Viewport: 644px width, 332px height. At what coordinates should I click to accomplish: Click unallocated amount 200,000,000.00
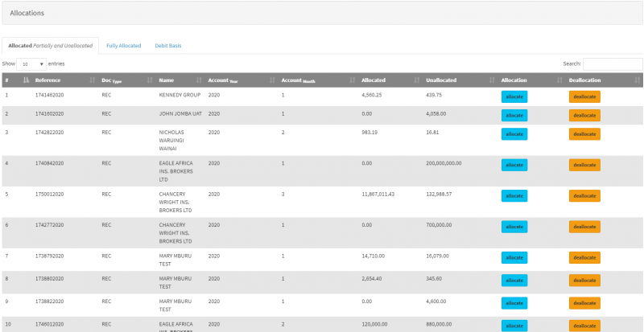tap(444, 163)
